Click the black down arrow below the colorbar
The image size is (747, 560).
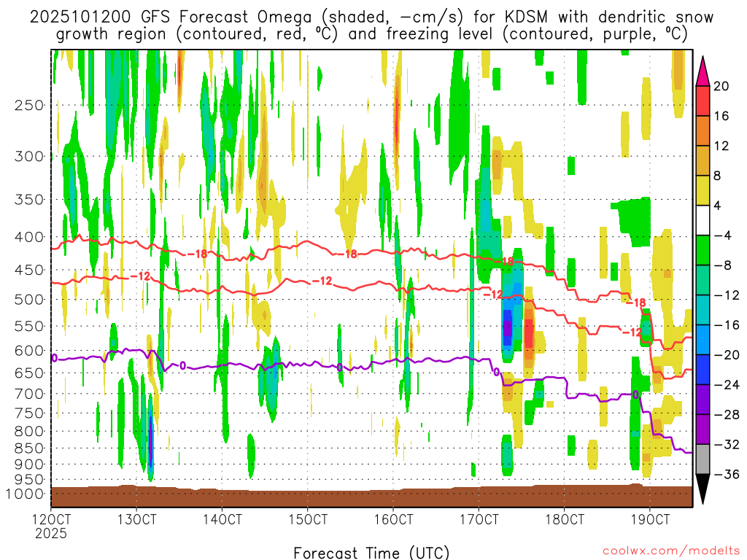[703, 489]
